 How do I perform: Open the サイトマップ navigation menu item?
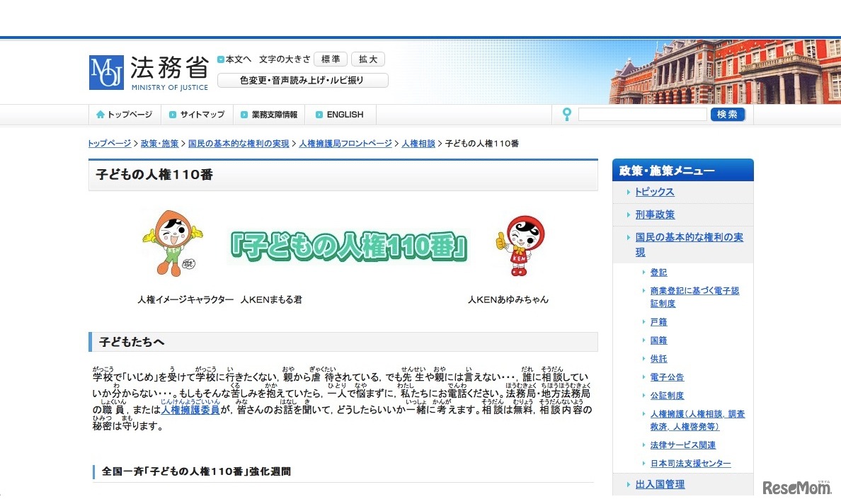click(x=199, y=114)
